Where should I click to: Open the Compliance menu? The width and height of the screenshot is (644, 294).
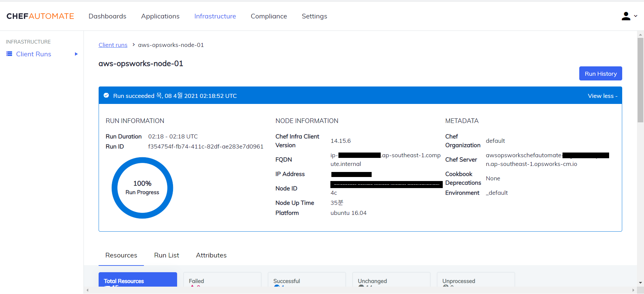[x=269, y=16]
